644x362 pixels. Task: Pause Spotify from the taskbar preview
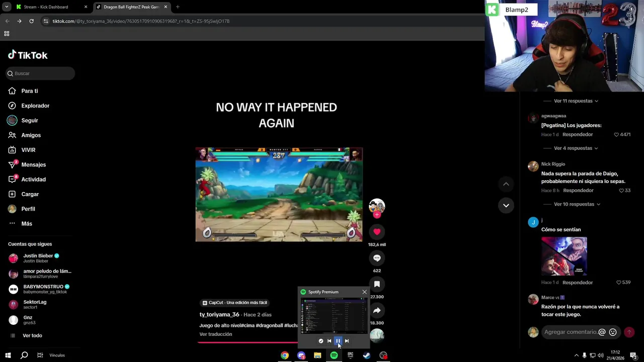[338, 341]
